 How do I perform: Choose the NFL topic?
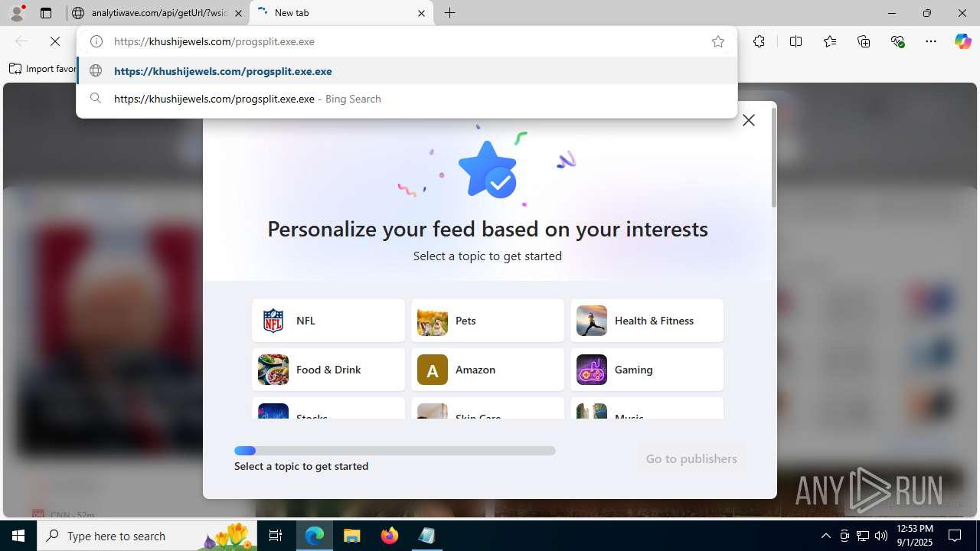[328, 321]
